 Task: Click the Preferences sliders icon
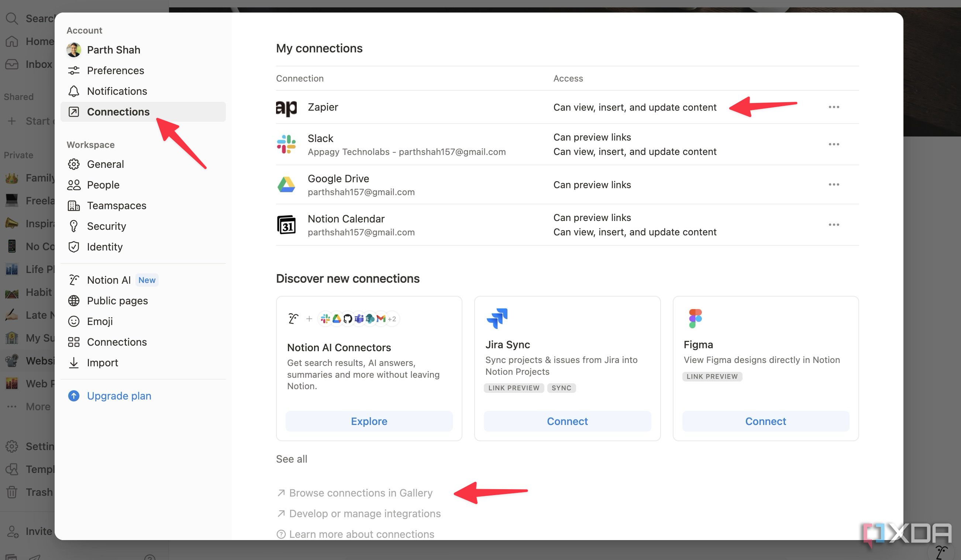pyautogui.click(x=73, y=70)
